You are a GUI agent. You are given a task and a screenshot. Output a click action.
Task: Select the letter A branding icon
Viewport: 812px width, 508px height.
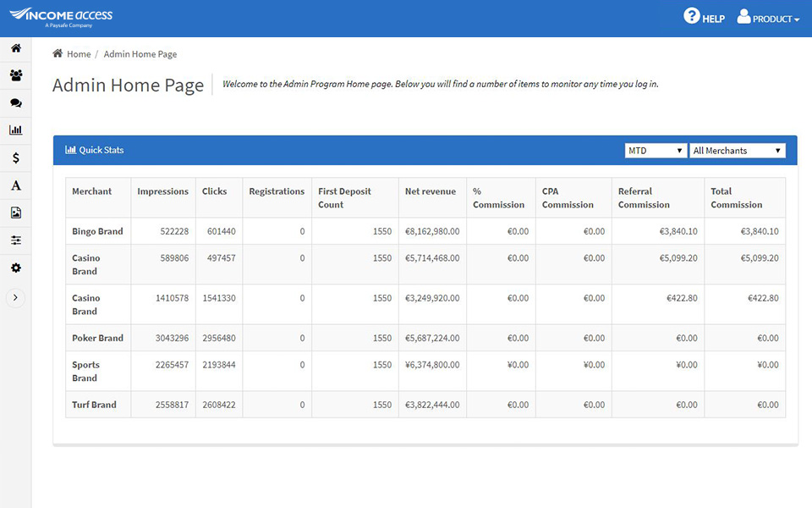pyautogui.click(x=15, y=185)
